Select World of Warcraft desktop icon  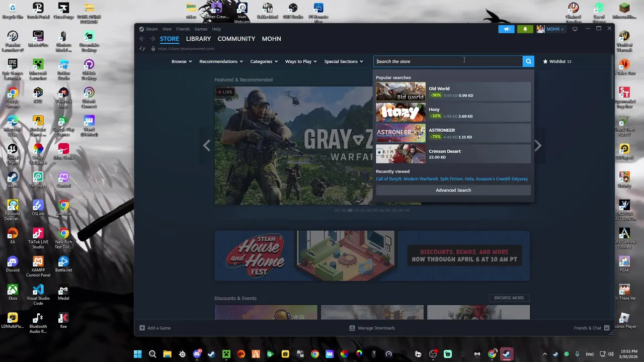(x=624, y=41)
